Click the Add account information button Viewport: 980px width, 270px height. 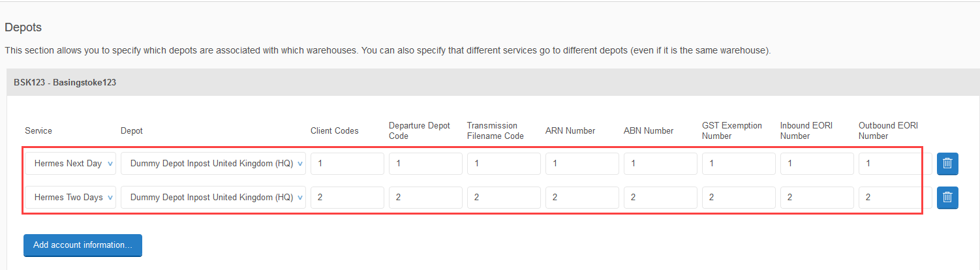click(83, 245)
